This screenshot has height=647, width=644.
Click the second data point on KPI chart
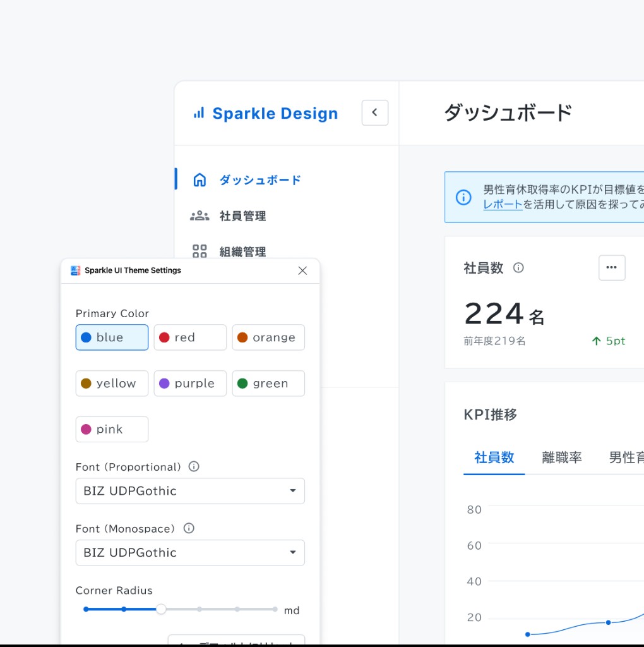pos(608,622)
